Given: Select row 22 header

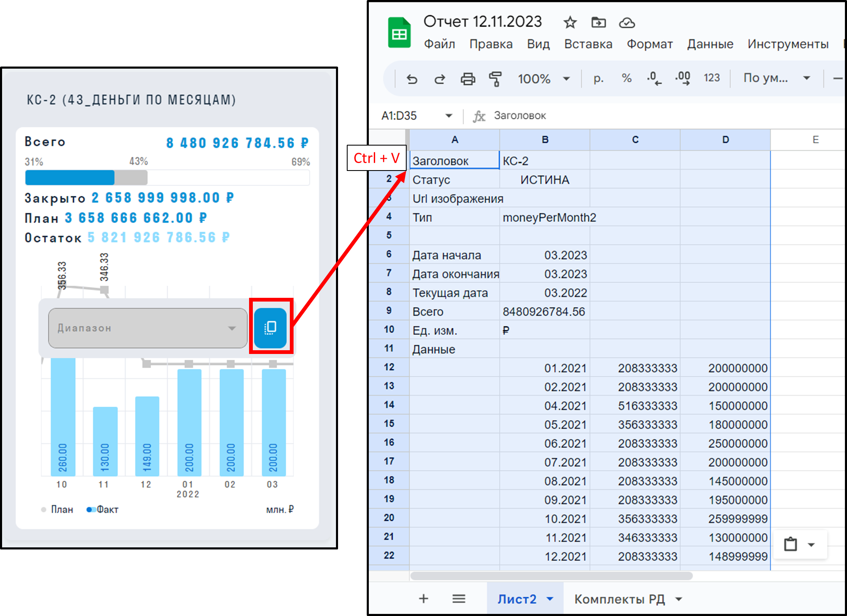Looking at the screenshot, I should coord(389,555).
